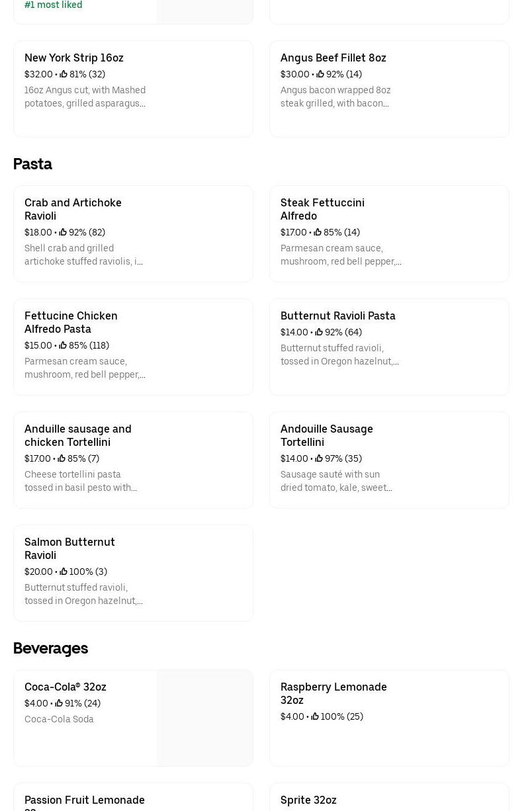The width and height of the screenshot is (532, 811).
Task: Click the New York Strip 16oz description
Action: pos(85,97)
